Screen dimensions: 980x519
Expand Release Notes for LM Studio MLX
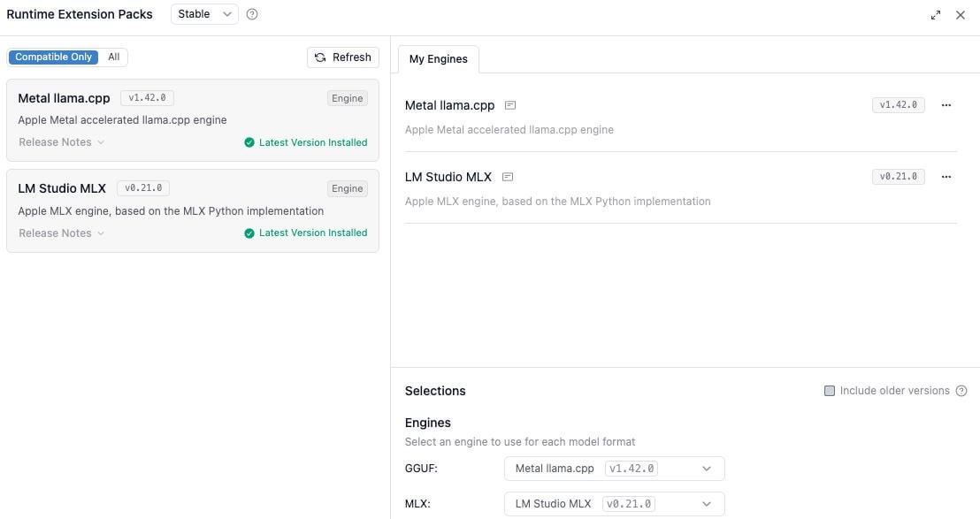tap(61, 233)
